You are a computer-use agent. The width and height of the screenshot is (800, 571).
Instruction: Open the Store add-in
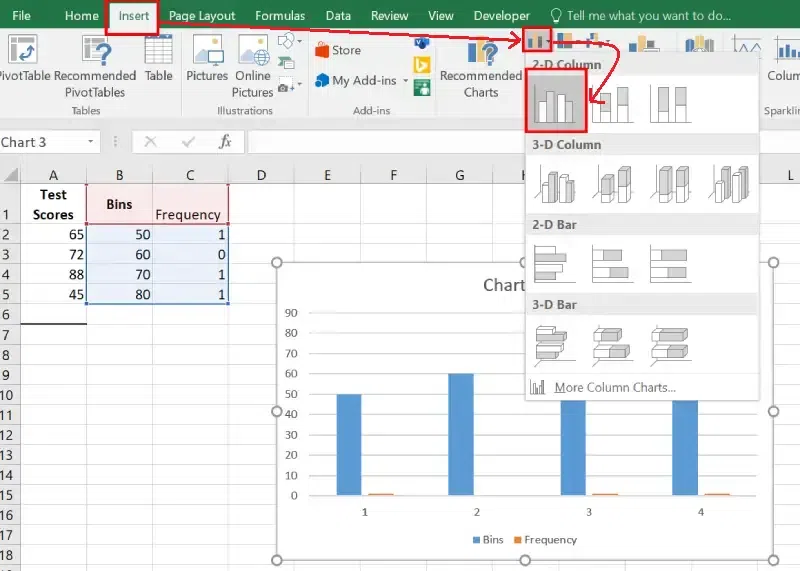pyautogui.click(x=338, y=50)
